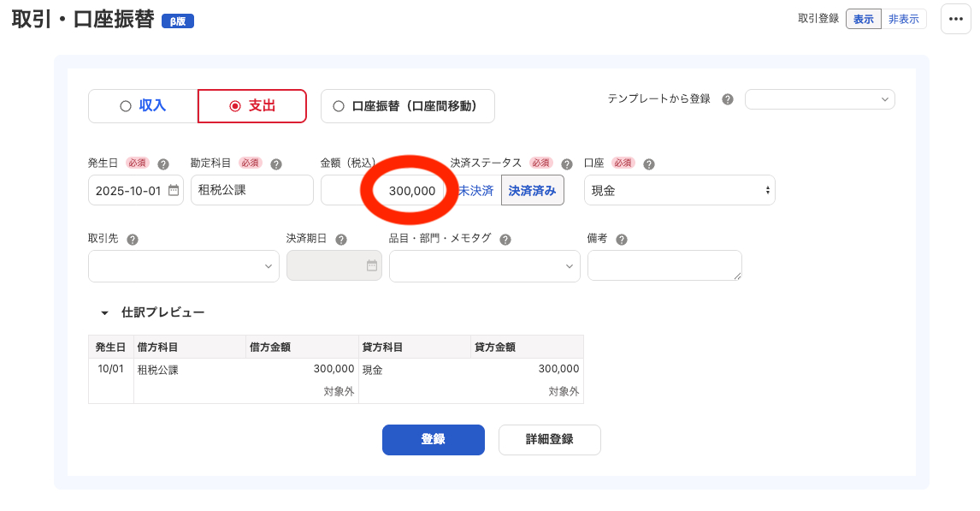Click the help icon beside 決済ステータス
Viewport: 980px width, 511px height.
point(566,163)
